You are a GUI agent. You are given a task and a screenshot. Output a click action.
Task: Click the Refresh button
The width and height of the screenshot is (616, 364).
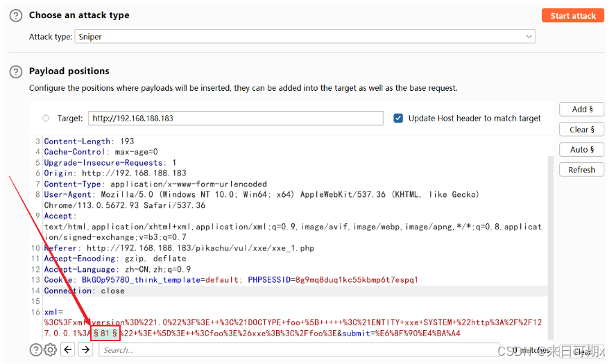[581, 170]
